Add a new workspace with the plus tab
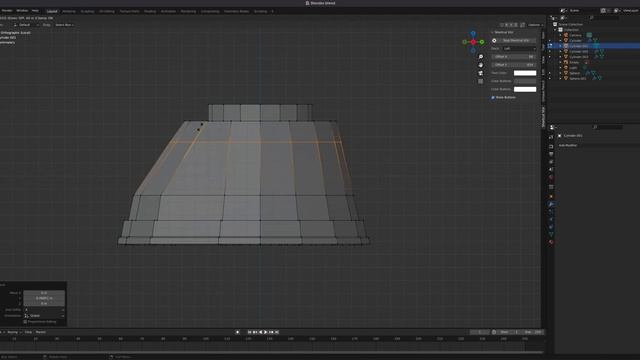Screen dimensions: 640x360 tap(273, 11)
